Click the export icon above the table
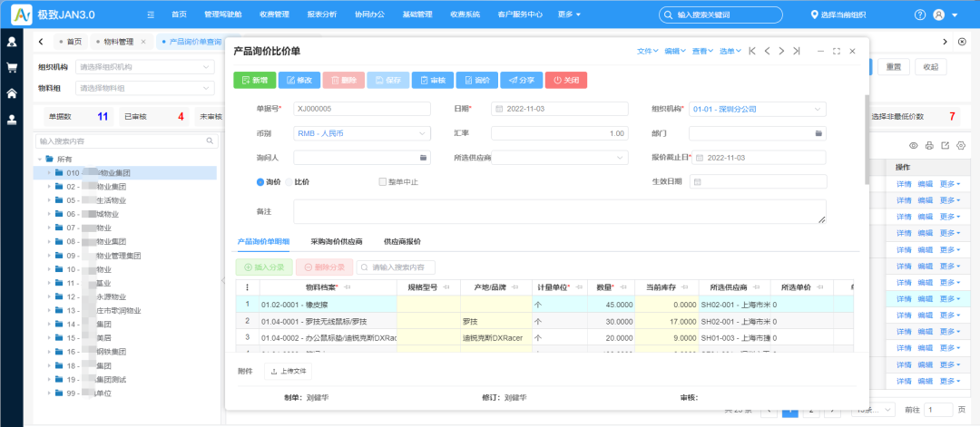The image size is (980, 427). tap(945, 145)
